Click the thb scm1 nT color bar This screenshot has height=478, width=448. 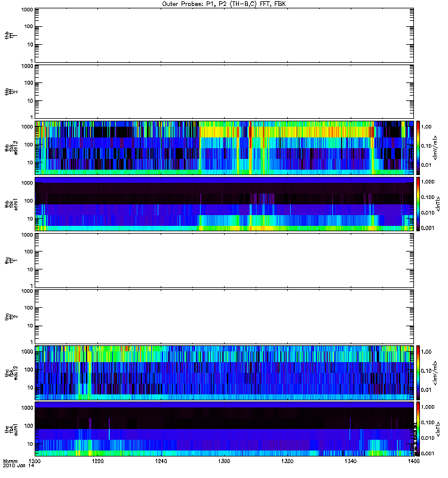(418, 204)
